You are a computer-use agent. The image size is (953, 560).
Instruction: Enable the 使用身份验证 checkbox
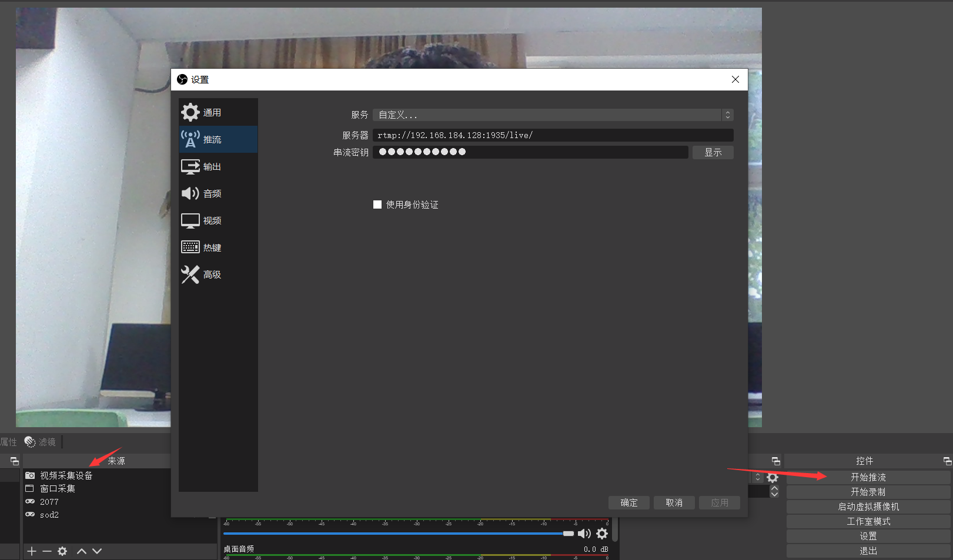click(377, 204)
